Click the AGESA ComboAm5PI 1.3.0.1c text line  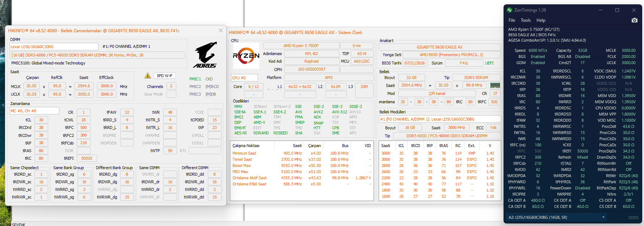pyautogui.click(x=547, y=40)
